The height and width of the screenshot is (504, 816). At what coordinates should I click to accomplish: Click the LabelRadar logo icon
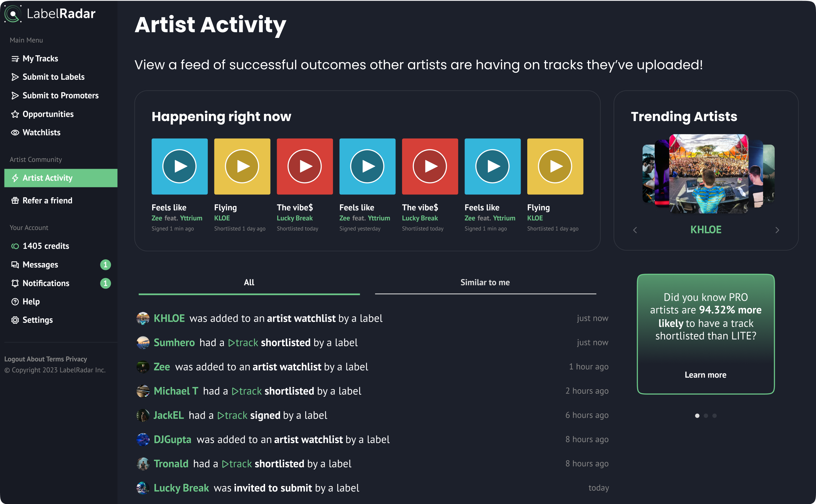pyautogui.click(x=13, y=14)
